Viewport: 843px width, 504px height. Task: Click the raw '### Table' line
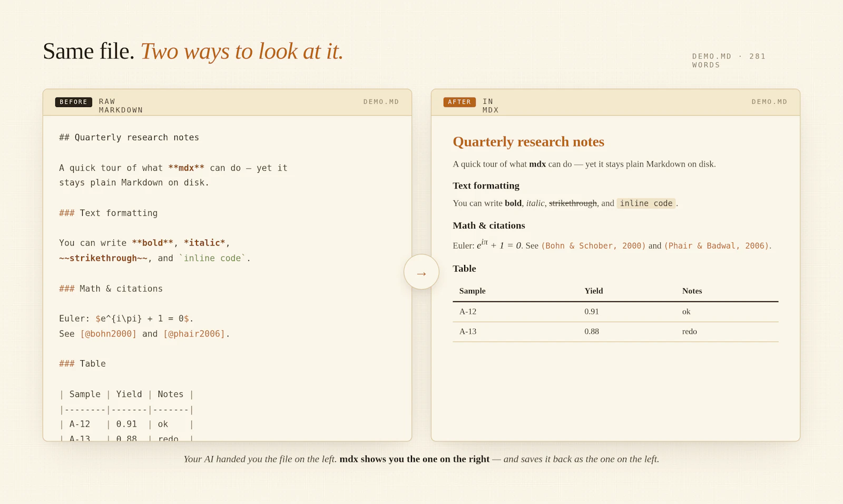[82, 364]
